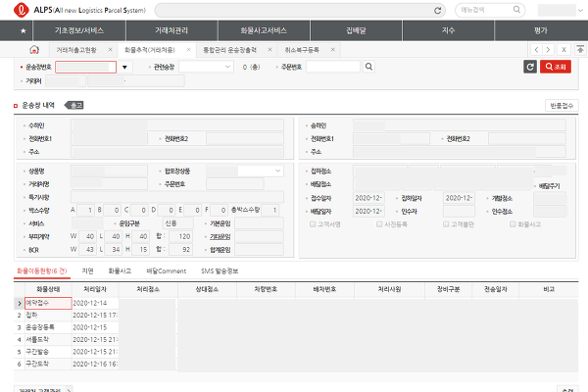Open the dropdown arrow beside 운송장번호 field
The height and width of the screenshot is (392, 588).
coord(124,68)
